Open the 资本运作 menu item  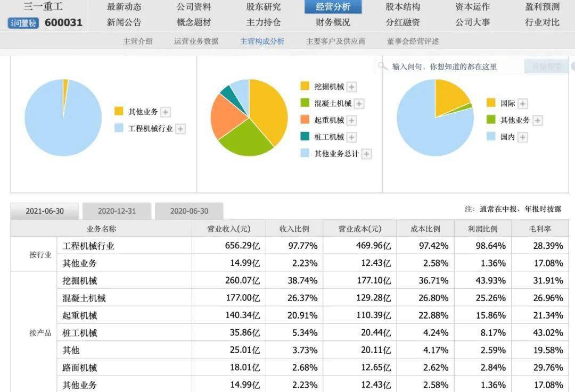point(472,6)
